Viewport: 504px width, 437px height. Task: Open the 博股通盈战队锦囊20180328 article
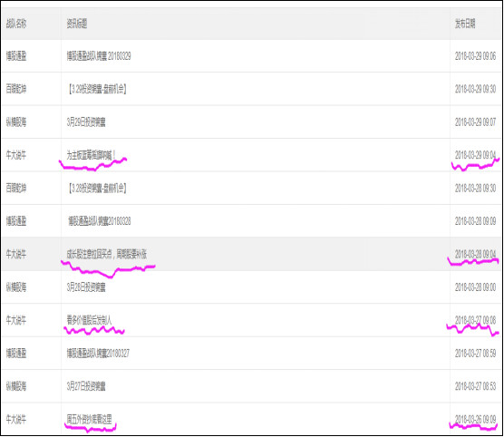coord(100,221)
